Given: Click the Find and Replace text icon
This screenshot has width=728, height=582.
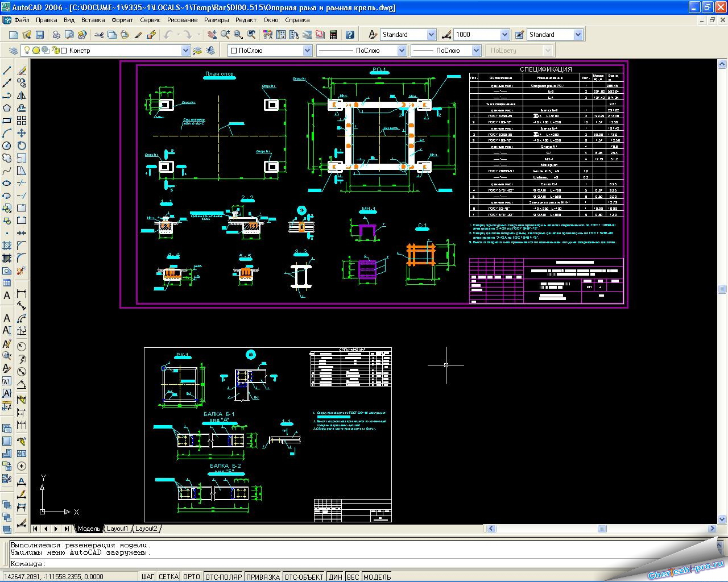Looking at the screenshot, I should coord(7,355).
